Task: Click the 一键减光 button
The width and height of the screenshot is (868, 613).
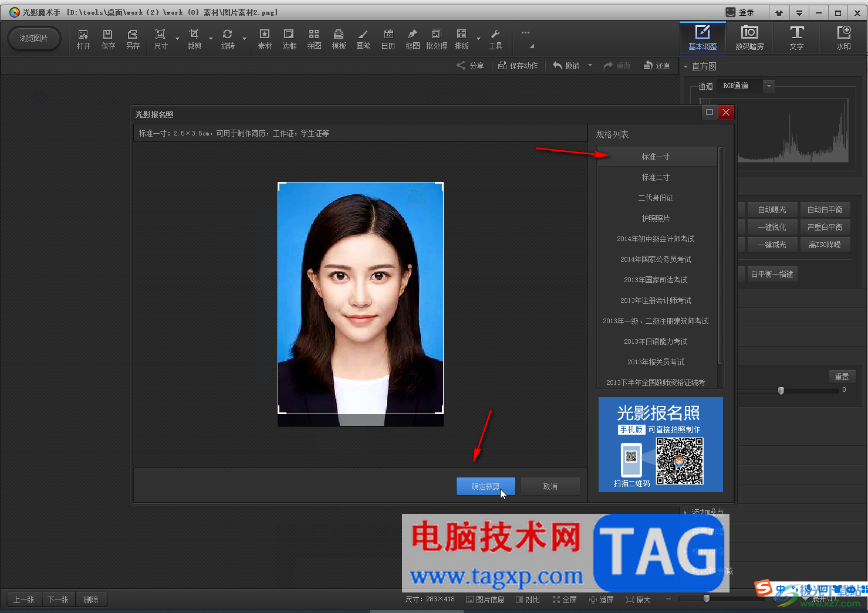Action: tap(772, 245)
